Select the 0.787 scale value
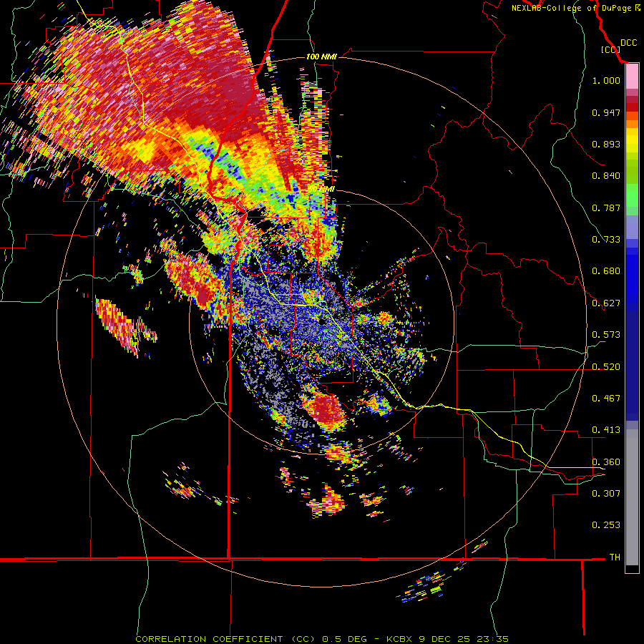Viewport: 644px width, 644px height. [x=606, y=208]
